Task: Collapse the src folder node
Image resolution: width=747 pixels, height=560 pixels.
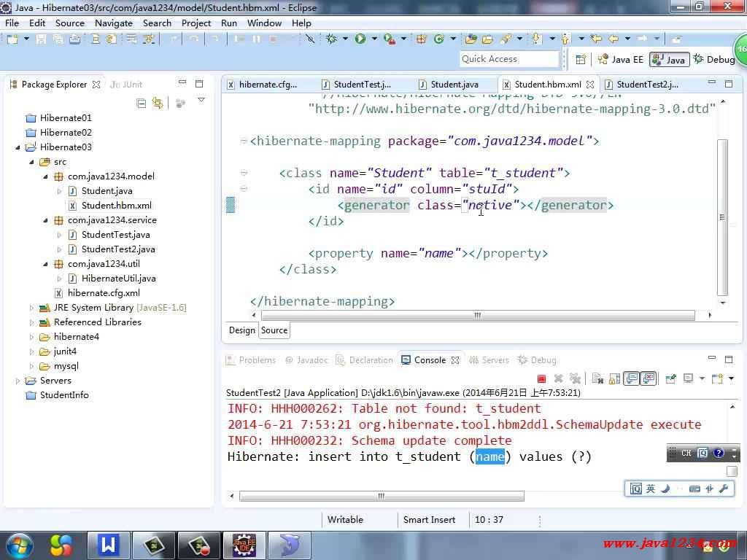Action: point(32,163)
